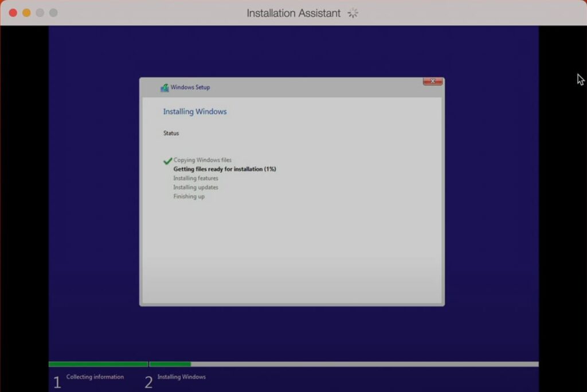Close the Windows Setup dialog with red X
This screenshot has width=587, height=392.
click(432, 81)
